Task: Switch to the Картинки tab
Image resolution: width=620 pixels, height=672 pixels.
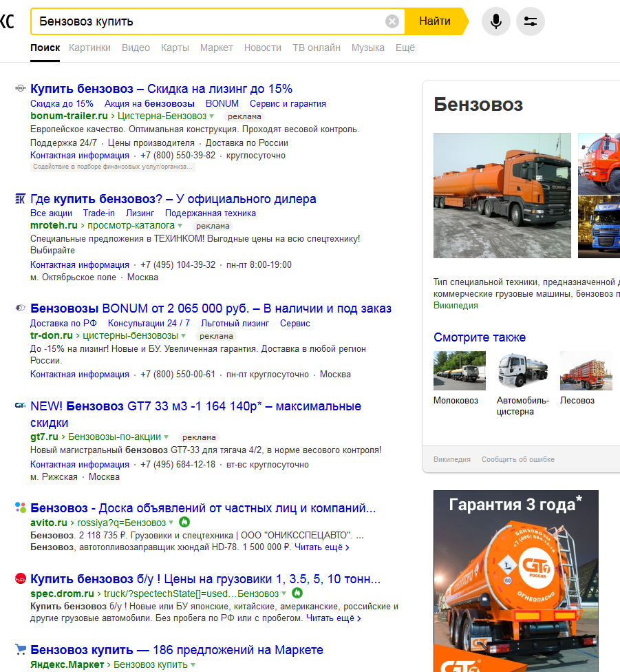Action: tap(89, 48)
